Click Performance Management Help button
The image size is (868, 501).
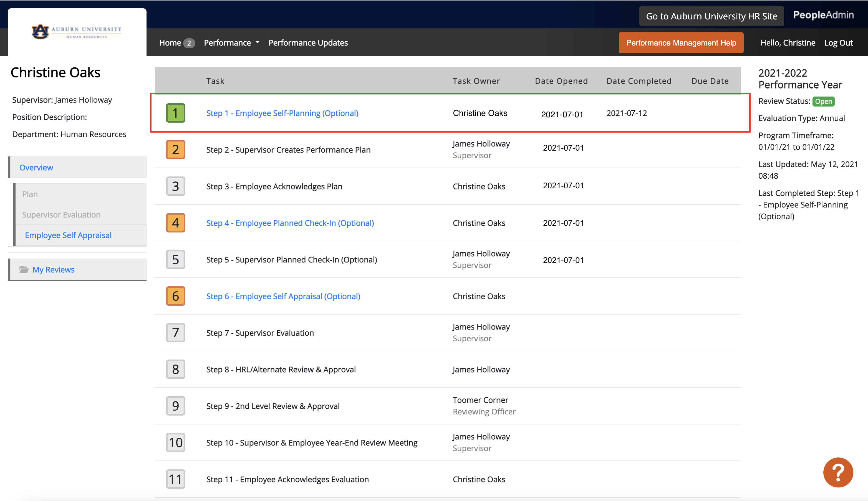tap(681, 43)
